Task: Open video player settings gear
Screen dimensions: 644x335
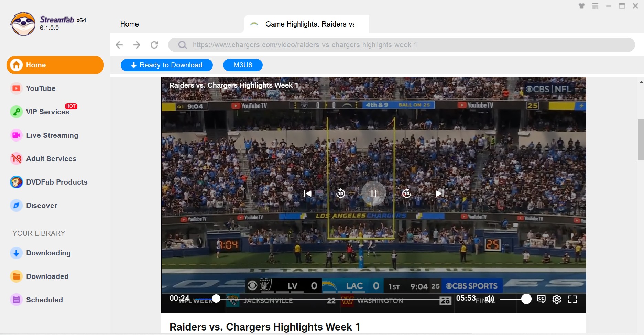Action: point(557,299)
